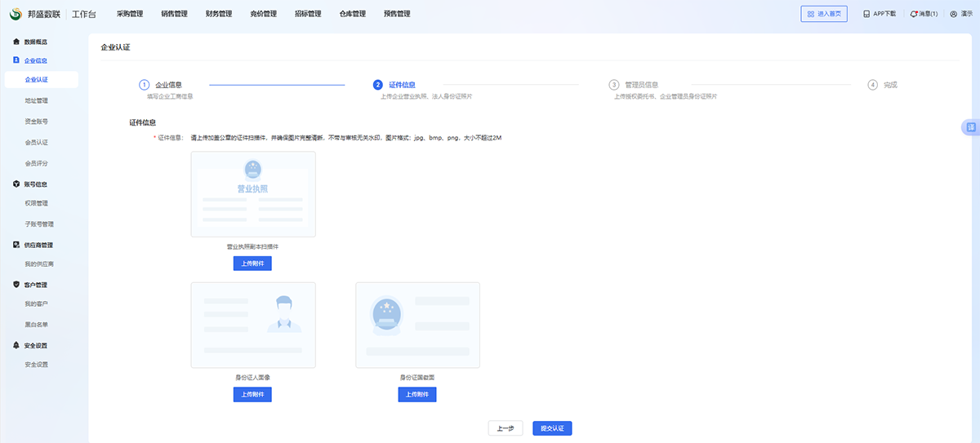Click step 3 circle for 管理员信息
This screenshot has width=980, height=443.
coord(614,84)
